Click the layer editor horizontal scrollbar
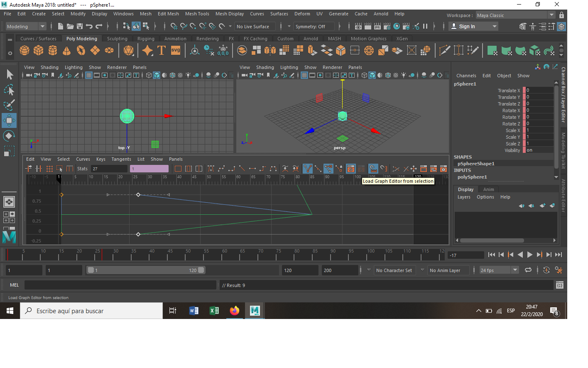 point(492,240)
